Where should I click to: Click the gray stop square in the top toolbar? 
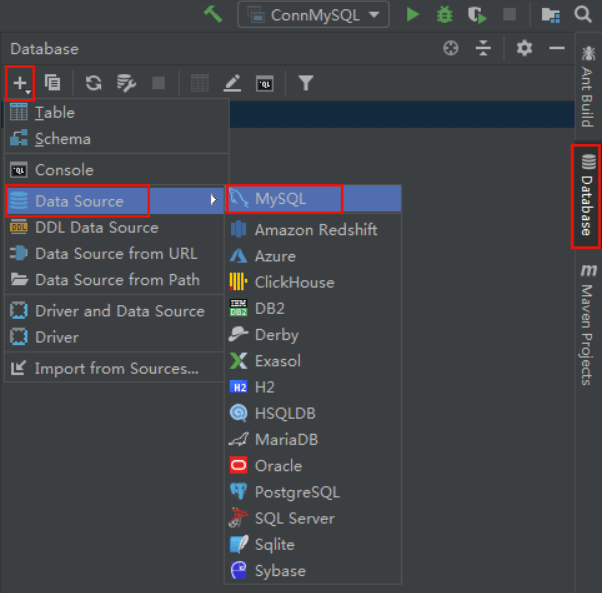coord(509,15)
